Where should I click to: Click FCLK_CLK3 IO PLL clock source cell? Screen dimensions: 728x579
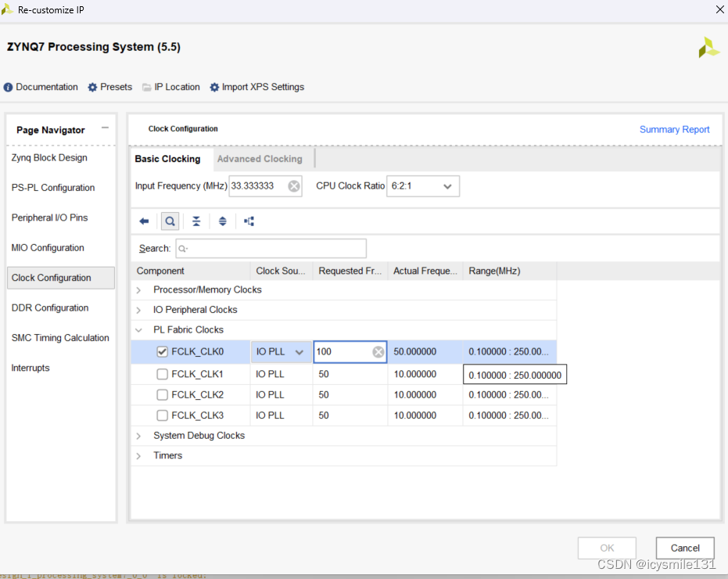click(x=282, y=415)
